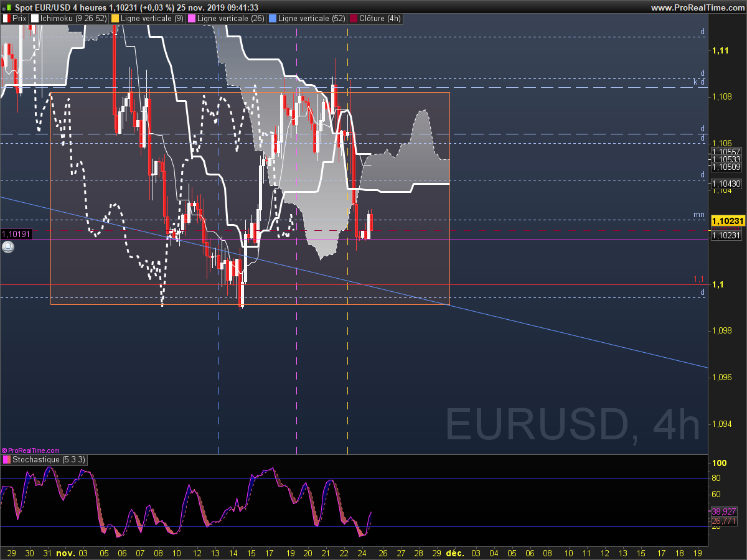Image resolution: width=747 pixels, height=560 pixels.
Task: Click the 1,10509 price label
Action: click(x=726, y=167)
